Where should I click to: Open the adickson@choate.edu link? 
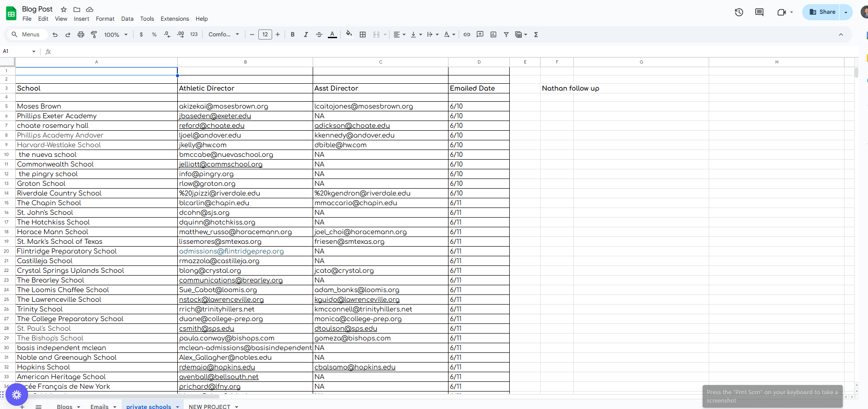tap(352, 126)
